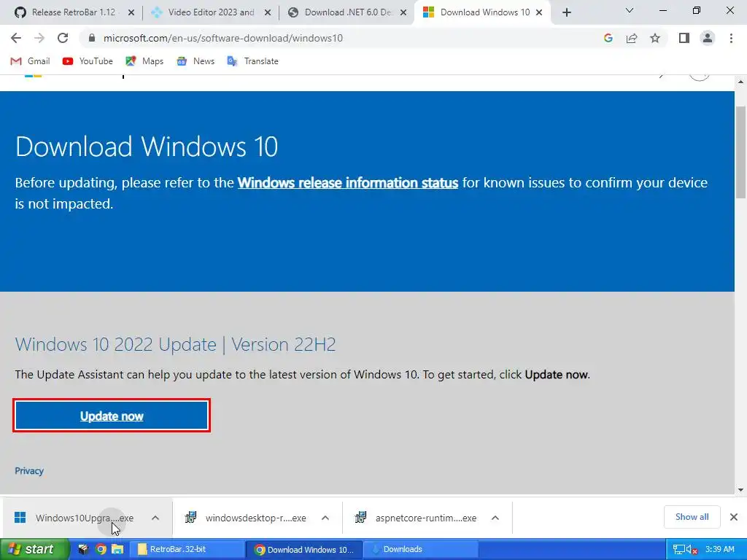This screenshot has width=747, height=560.
Task: Open the Chrome profile avatar
Action: (x=708, y=38)
